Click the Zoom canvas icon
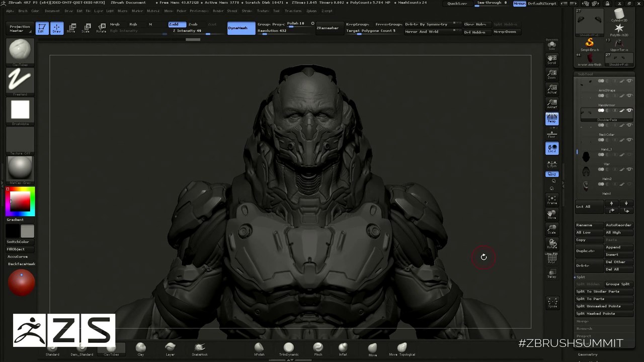The height and width of the screenshot is (362, 644). tap(552, 74)
